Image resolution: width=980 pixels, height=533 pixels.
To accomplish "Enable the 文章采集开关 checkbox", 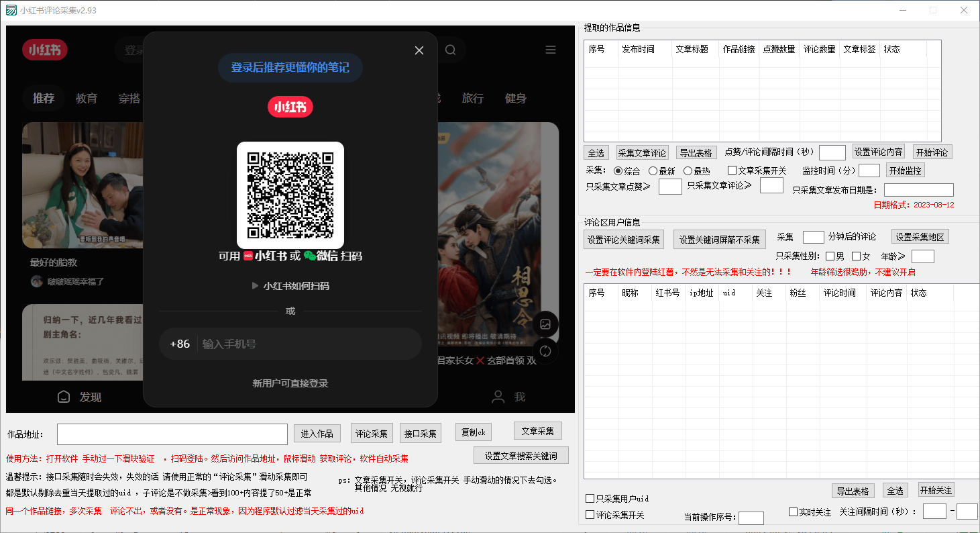I will [x=732, y=170].
